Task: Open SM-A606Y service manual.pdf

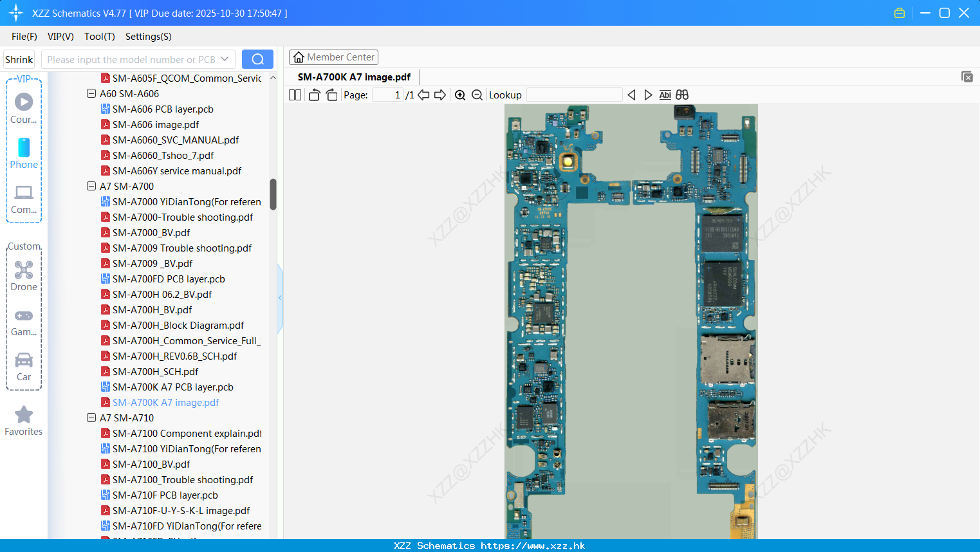Action: click(x=177, y=171)
